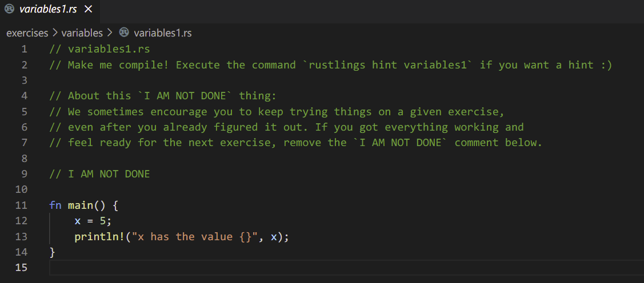
Task: Click 'About this' comment on line 4
Action: point(163,96)
